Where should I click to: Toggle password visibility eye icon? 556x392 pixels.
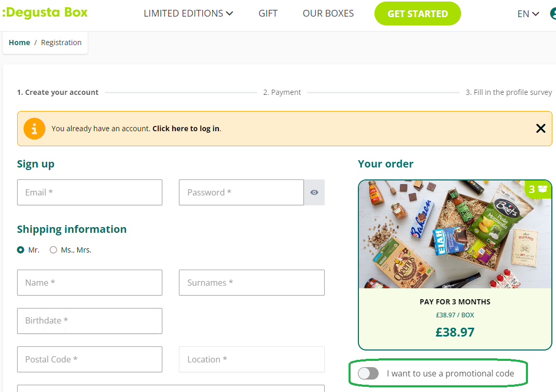coord(314,192)
